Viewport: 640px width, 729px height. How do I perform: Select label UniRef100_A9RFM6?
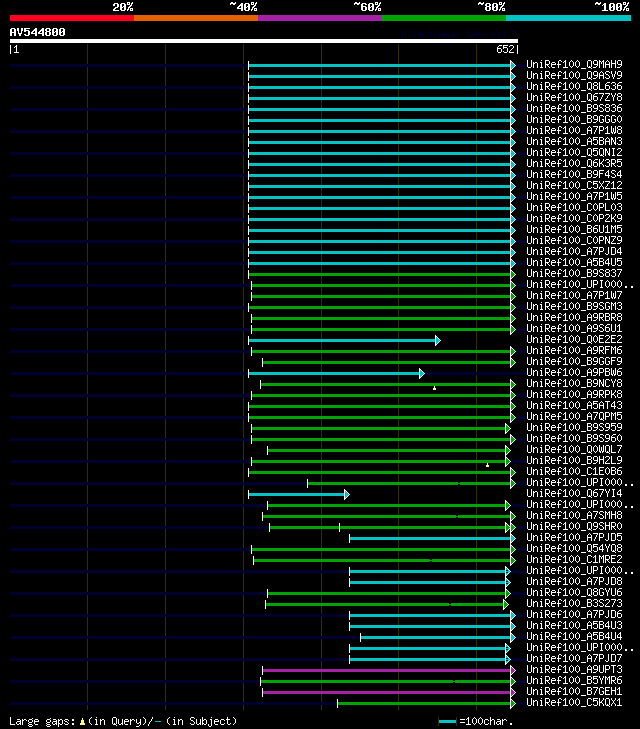(574, 351)
